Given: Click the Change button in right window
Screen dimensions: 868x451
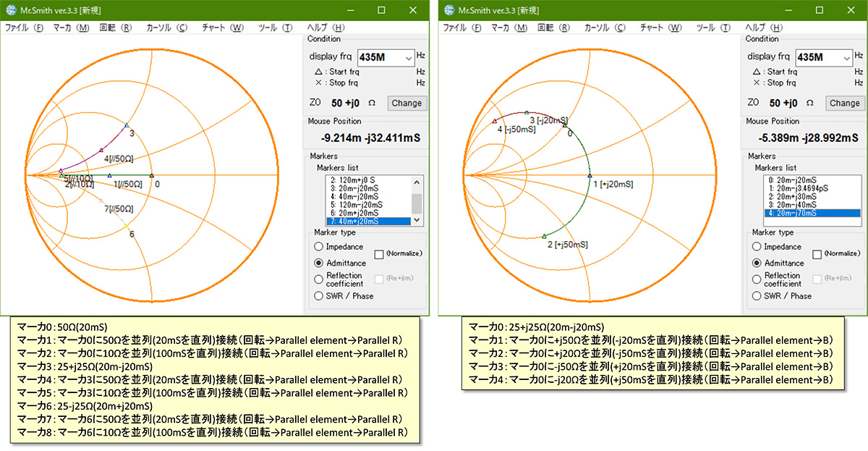Looking at the screenshot, I should coord(845,103).
